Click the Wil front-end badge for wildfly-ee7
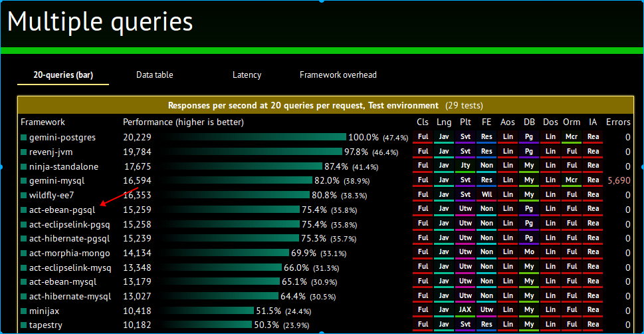The image size is (644, 334). (x=486, y=194)
